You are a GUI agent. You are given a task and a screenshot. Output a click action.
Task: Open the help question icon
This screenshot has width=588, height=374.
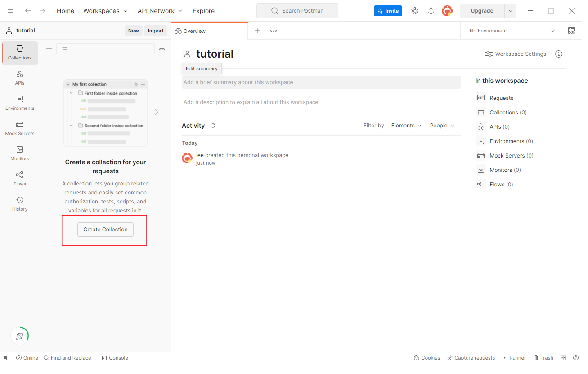576,358
